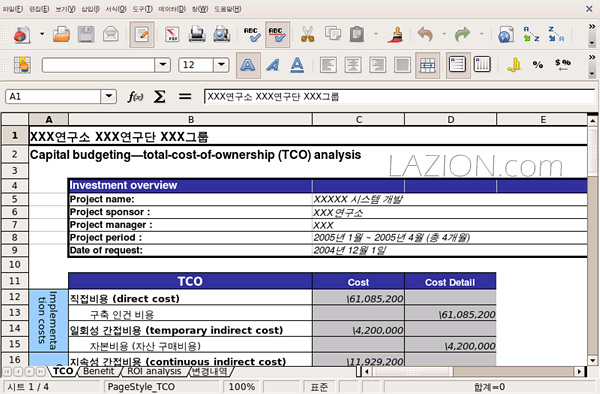Viewport: 600px width, 394px height.
Task: Align cell content right
Action: coord(377,65)
